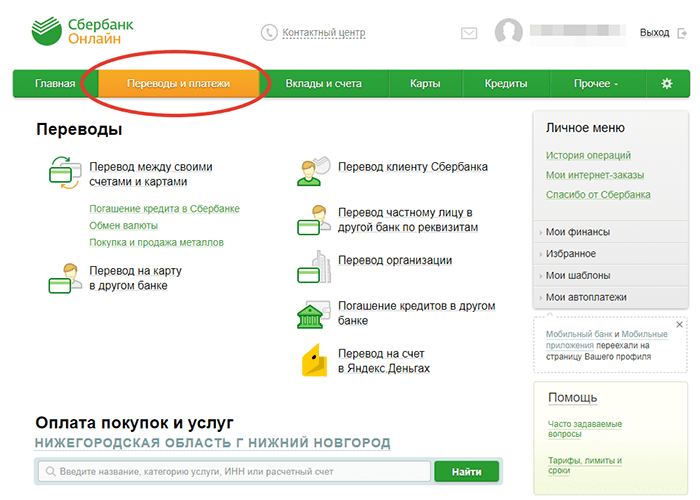The height and width of the screenshot is (500, 700).
Task: Expand Мои финансы section
Action: 610,232
